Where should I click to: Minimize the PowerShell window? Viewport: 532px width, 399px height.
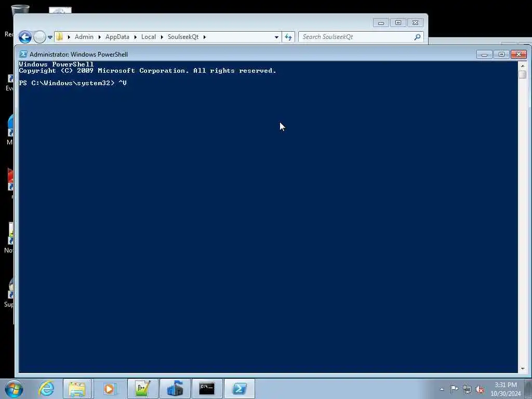[x=484, y=54]
